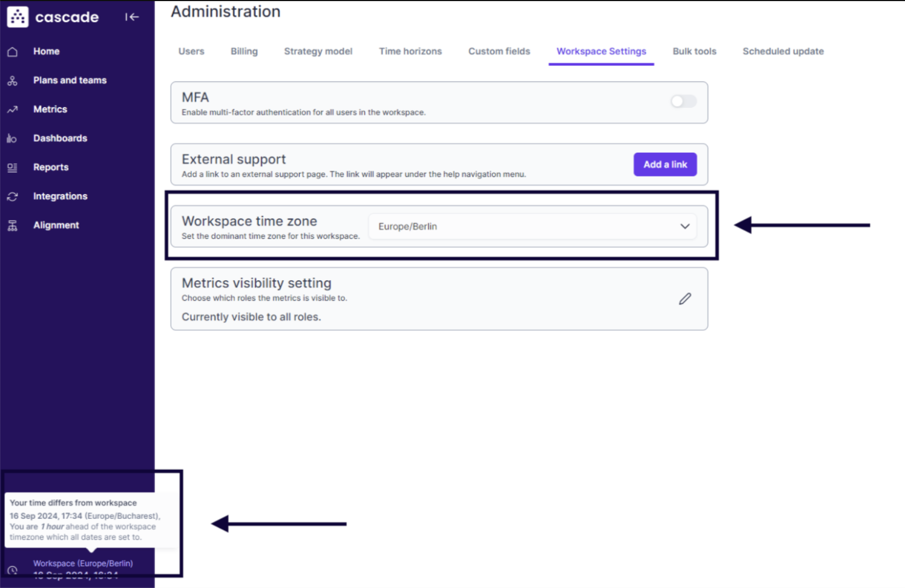Edit metrics visibility with pencil icon
Screen dimensions: 905x588
(x=685, y=299)
